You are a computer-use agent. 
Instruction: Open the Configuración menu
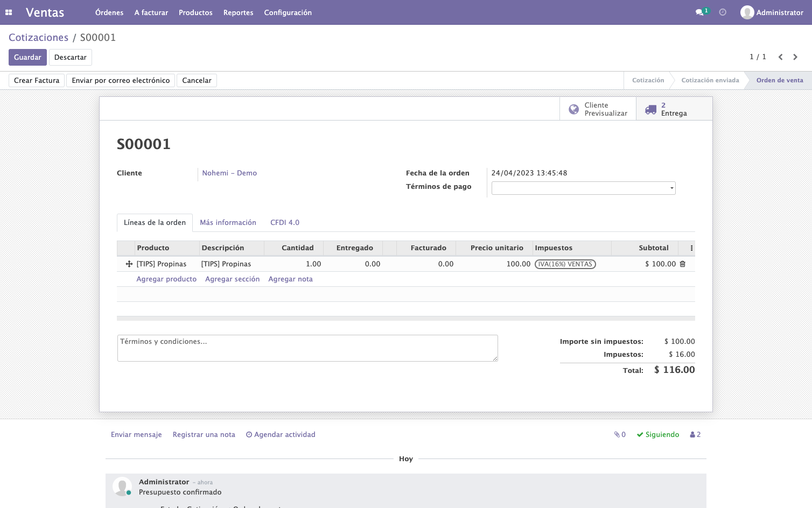tap(288, 12)
